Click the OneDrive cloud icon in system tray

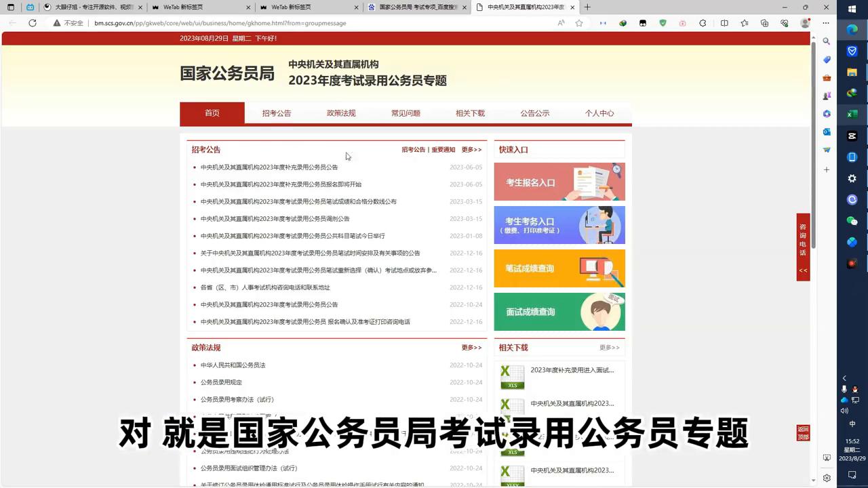844,399
